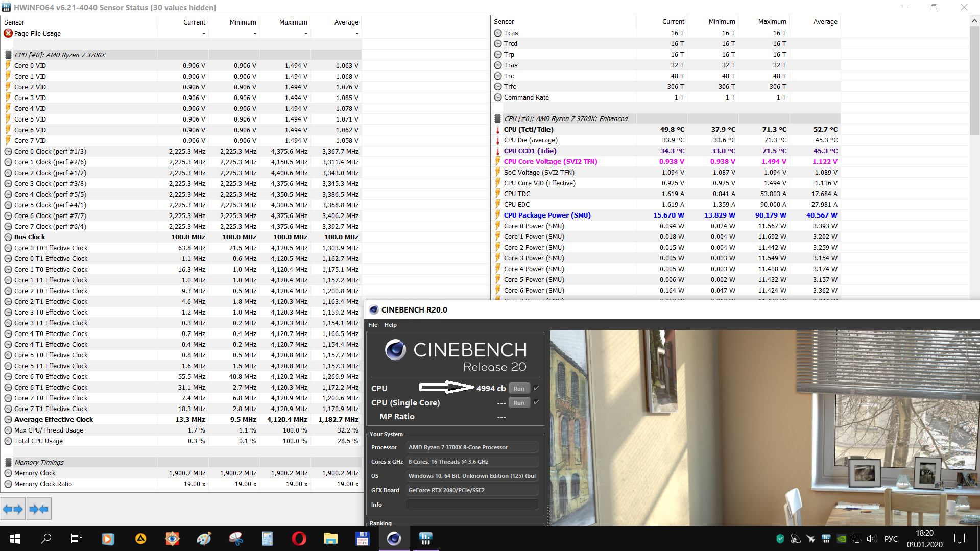Click the 4994 cb CPU score in Cinebench

[x=491, y=388]
